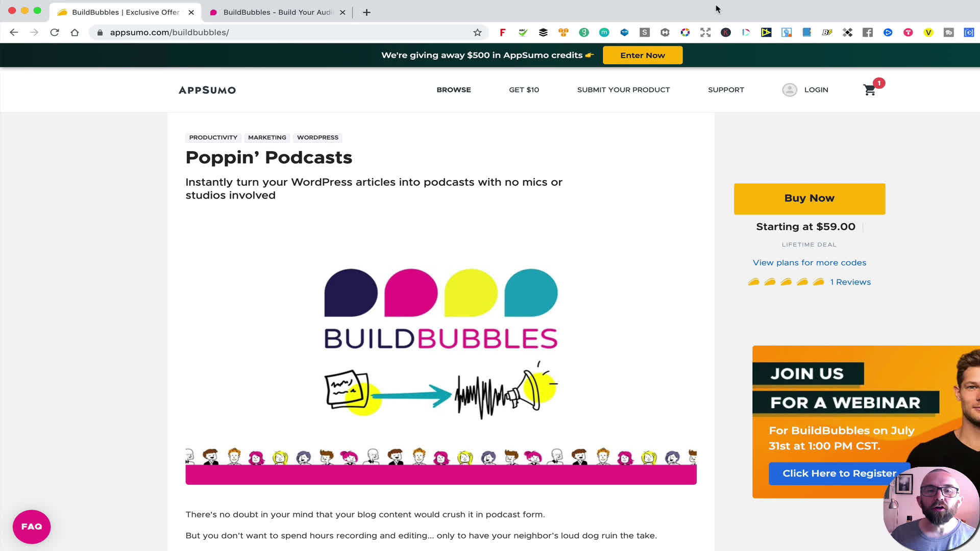Click the Enter Now giveaway button
The height and width of the screenshot is (551, 980).
(642, 55)
